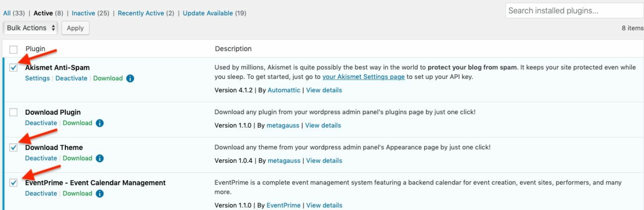Check the Download Plugin checkbox
The height and width of the screenshot is (210, 644).
click(x=14, y=112)
